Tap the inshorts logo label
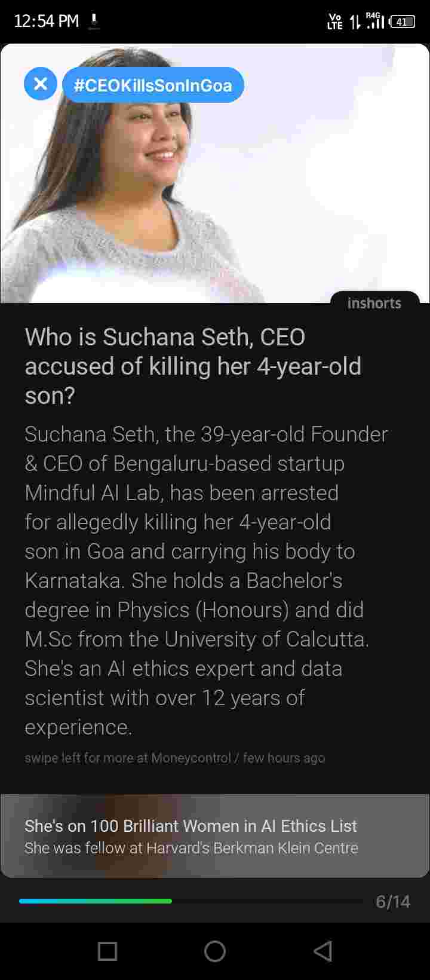Screen dimensions: 430x980 click(374, 303)
